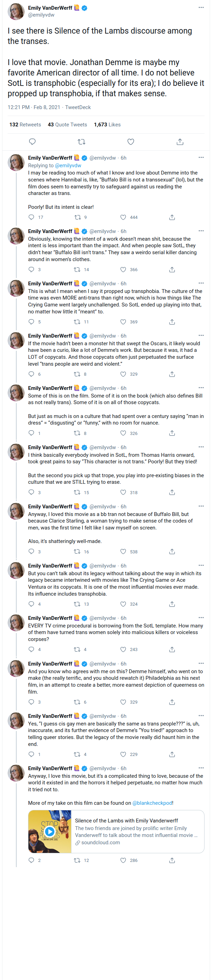Play the Silence of the Lambs soundcloud card
Screen dimensions: 217x980
(50, 831)
